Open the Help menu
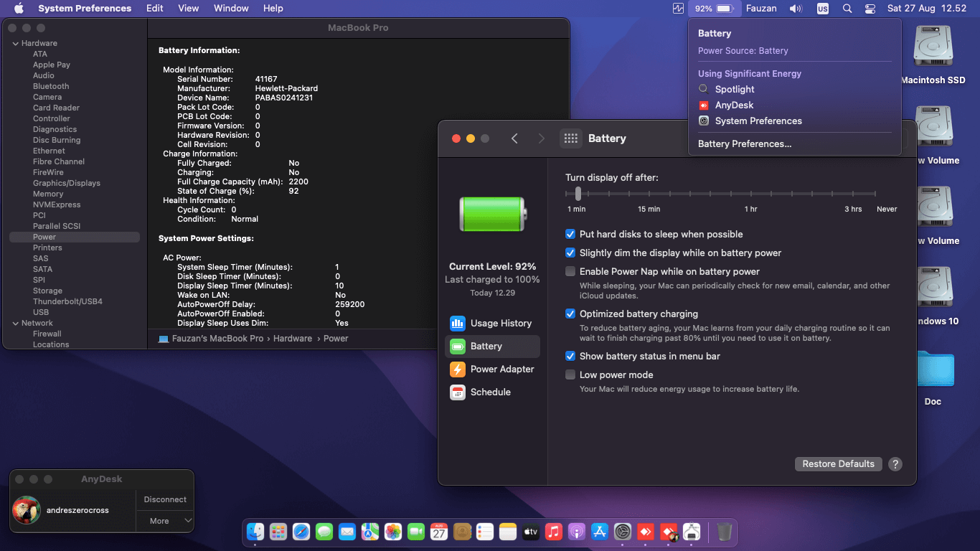 click(273, 9)
